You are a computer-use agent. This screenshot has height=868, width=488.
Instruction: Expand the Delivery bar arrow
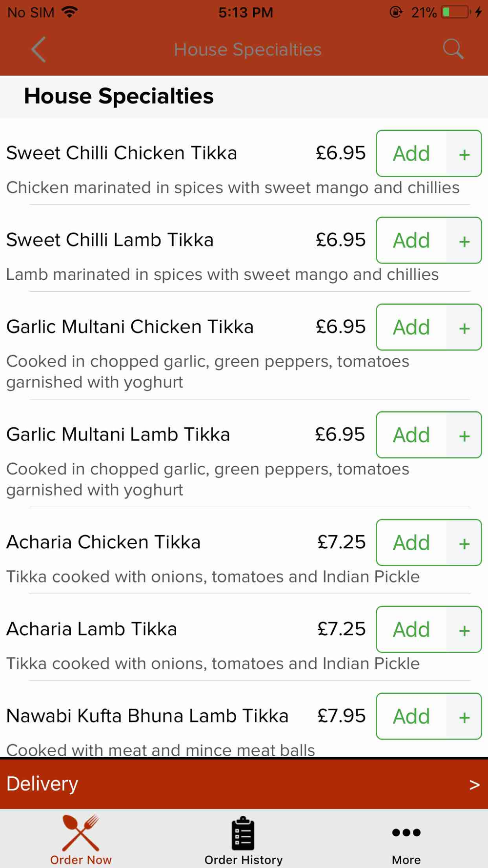pos(474,785)
